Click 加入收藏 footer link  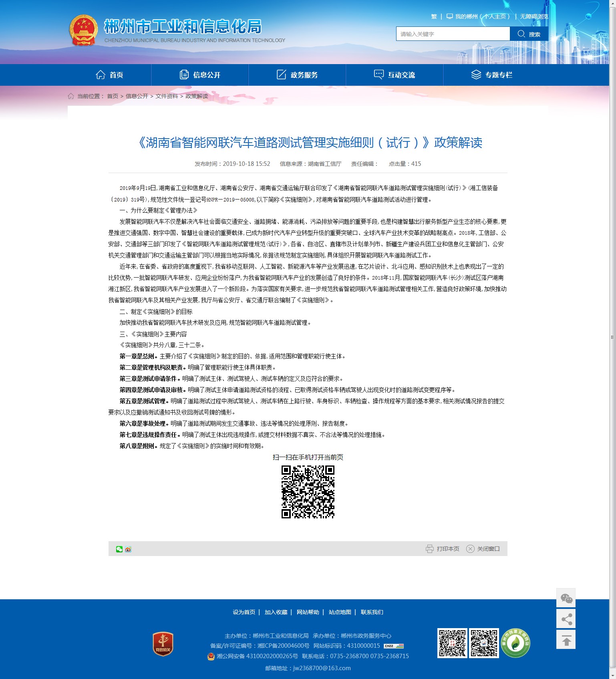click(x=276, y=612)
